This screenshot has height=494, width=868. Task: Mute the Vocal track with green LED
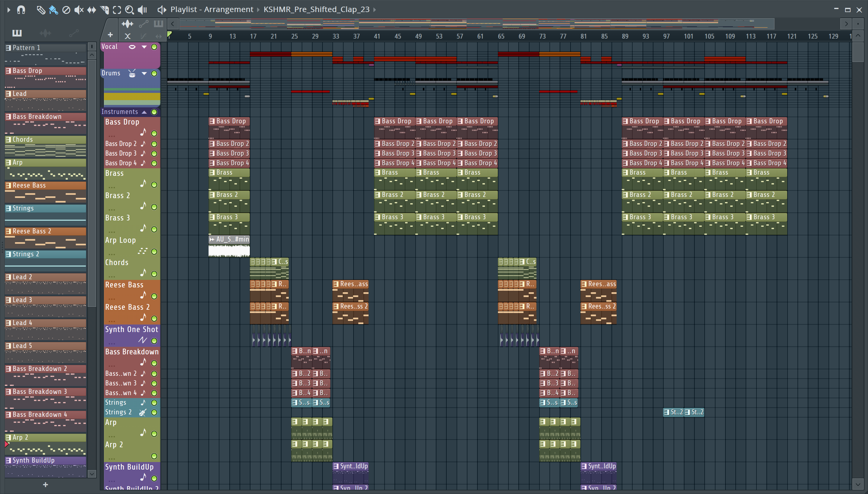tap(154, 47)
